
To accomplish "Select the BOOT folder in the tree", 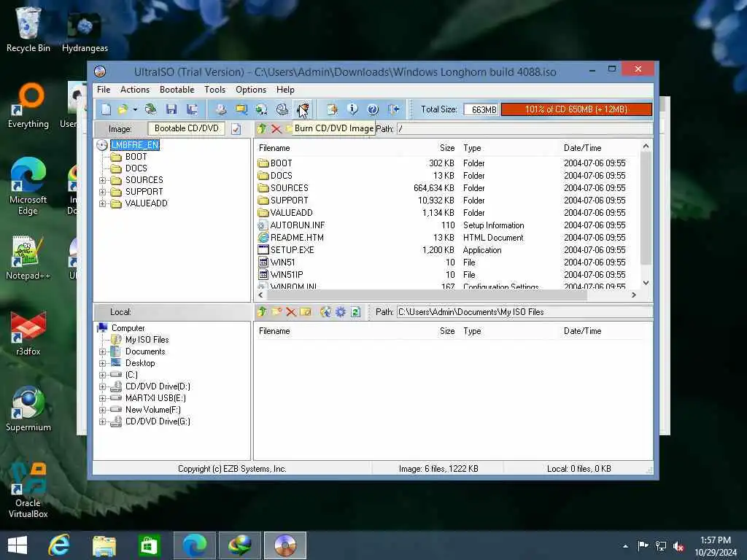I will click(x=136, y=157).
